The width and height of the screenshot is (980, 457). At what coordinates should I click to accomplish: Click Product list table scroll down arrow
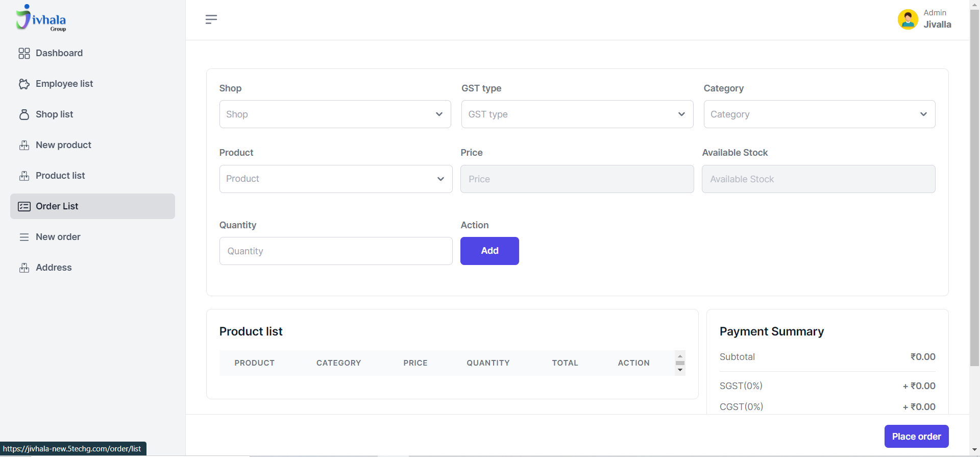(680, 370)
